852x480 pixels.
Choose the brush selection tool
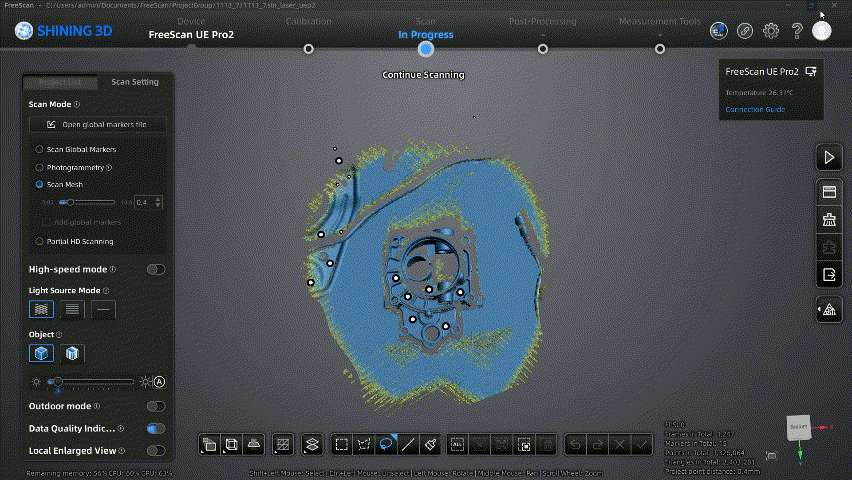(431, 443)
